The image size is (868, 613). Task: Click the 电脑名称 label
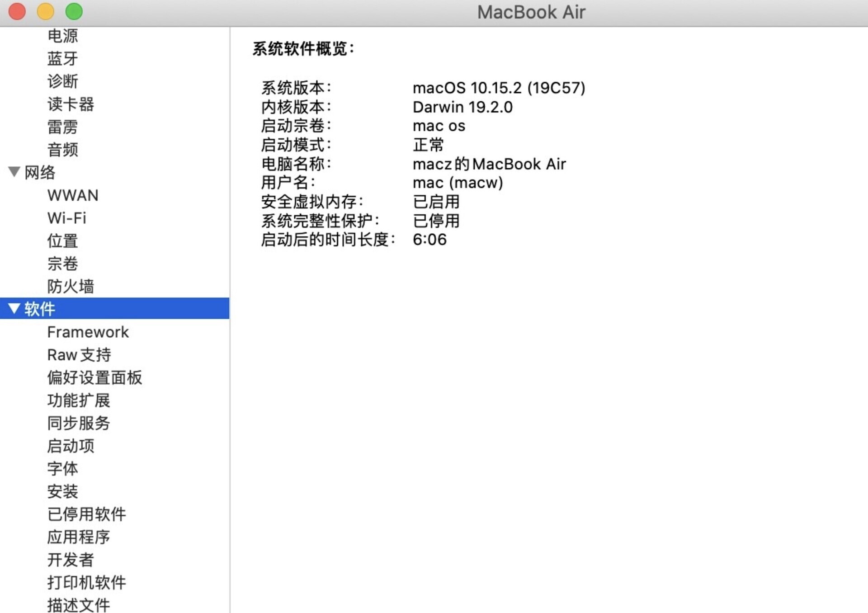[296, 164]
